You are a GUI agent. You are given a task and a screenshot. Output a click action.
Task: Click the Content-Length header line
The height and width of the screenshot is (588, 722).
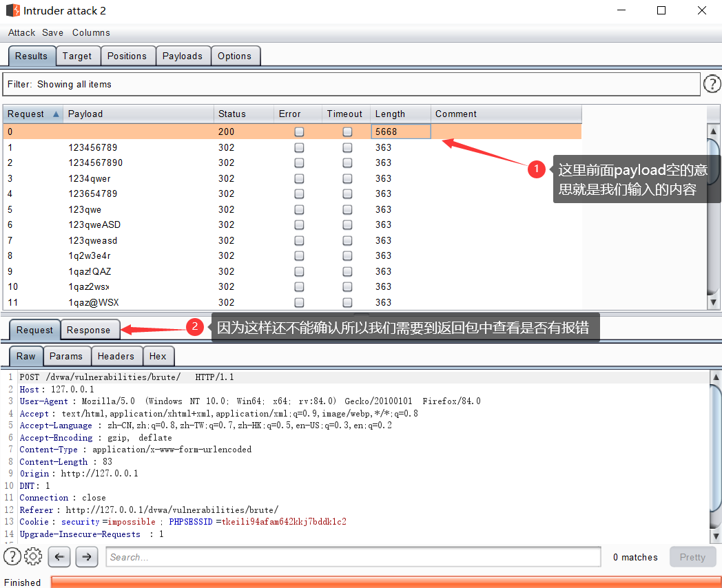tap(66, 461)
